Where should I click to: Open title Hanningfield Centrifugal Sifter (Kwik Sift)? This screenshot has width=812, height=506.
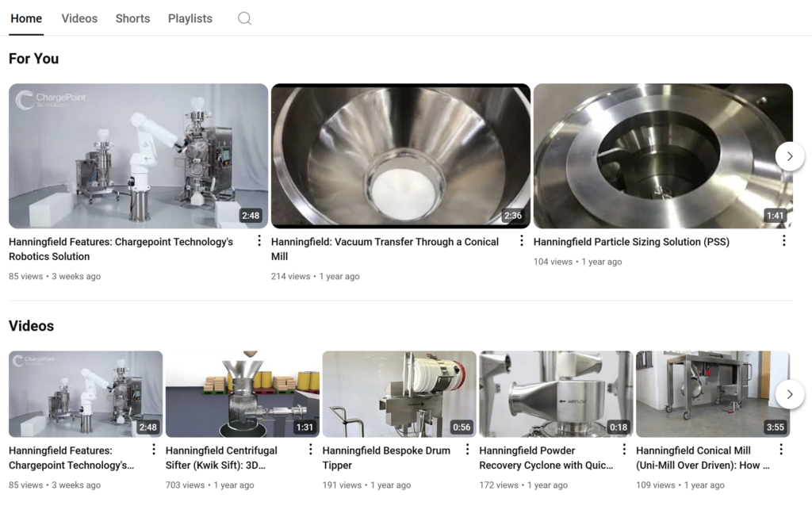(222, 458)
